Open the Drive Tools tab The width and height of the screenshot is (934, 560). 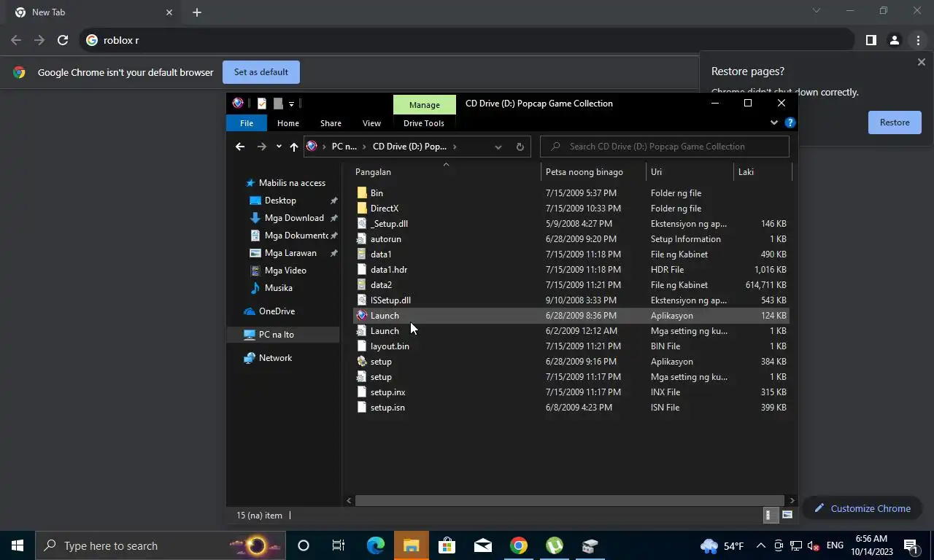(424, 123)
